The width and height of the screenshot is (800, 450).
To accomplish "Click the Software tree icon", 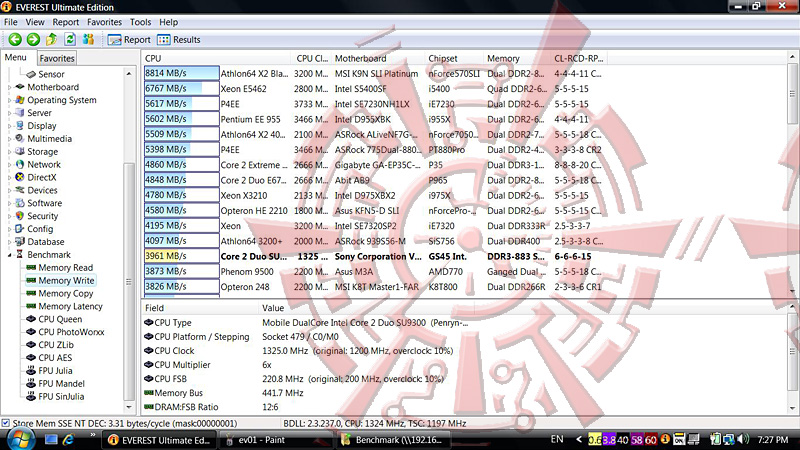I will tap(20, 203).
